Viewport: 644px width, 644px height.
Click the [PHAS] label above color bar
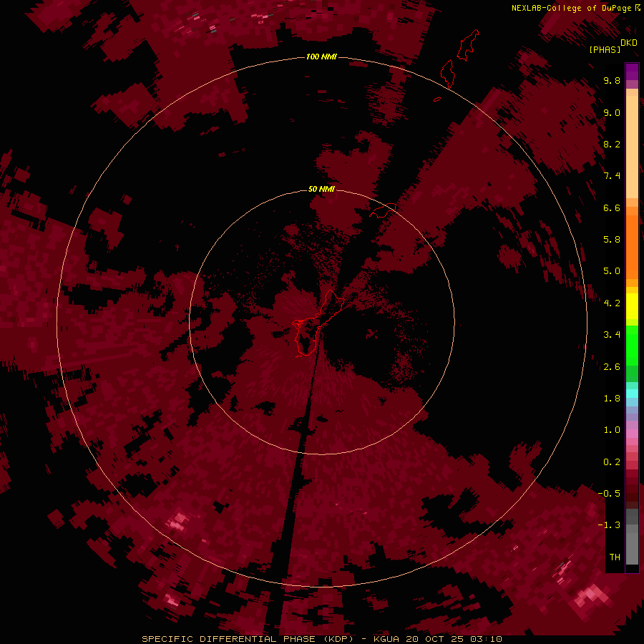coord(605,49)
